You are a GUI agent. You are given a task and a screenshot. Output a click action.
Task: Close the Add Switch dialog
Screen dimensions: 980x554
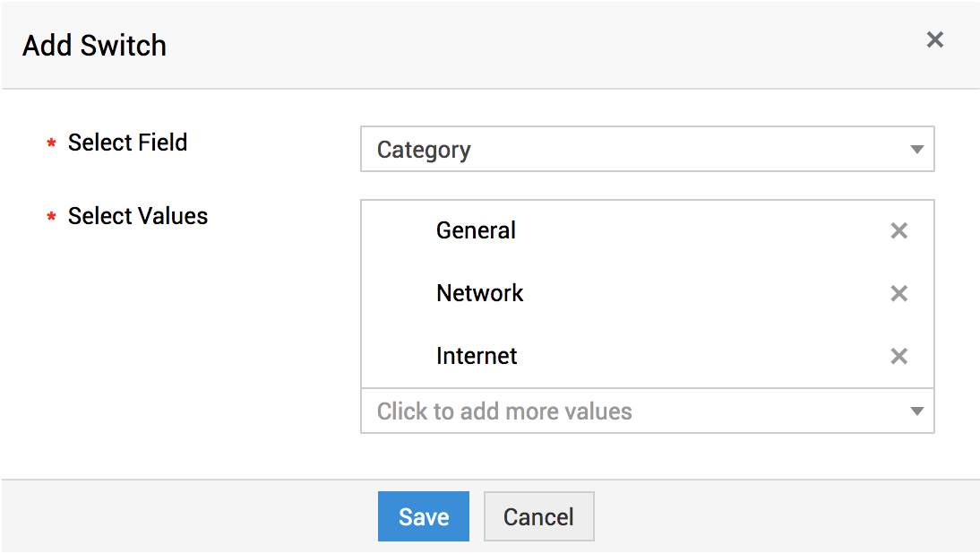934,39
